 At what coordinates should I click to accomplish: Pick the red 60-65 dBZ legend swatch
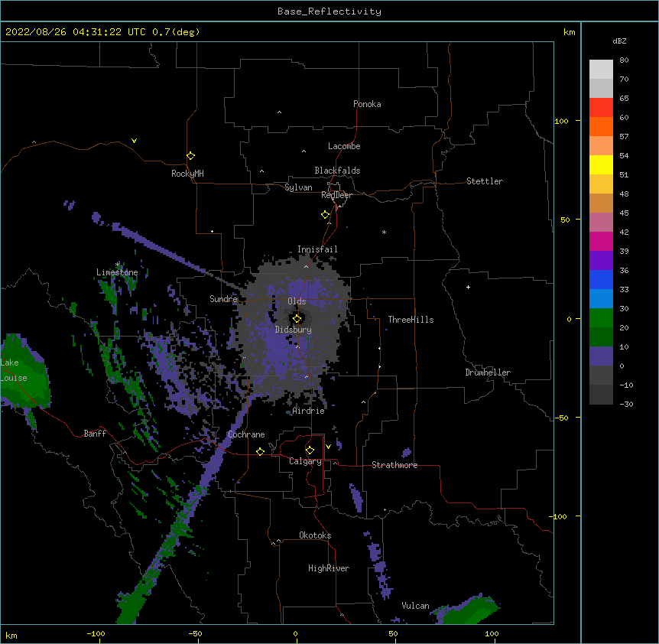(601, 108)
